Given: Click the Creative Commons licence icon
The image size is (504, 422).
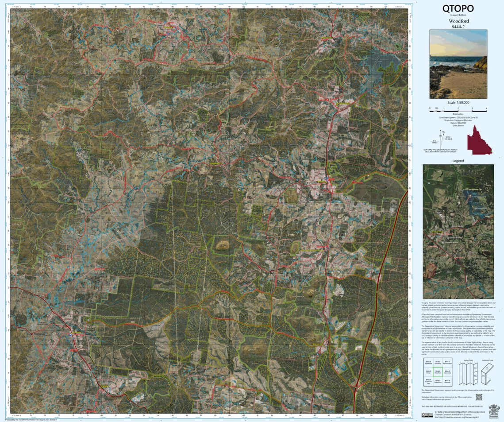Looking at the screenshot, I should [x=427, y=414].
